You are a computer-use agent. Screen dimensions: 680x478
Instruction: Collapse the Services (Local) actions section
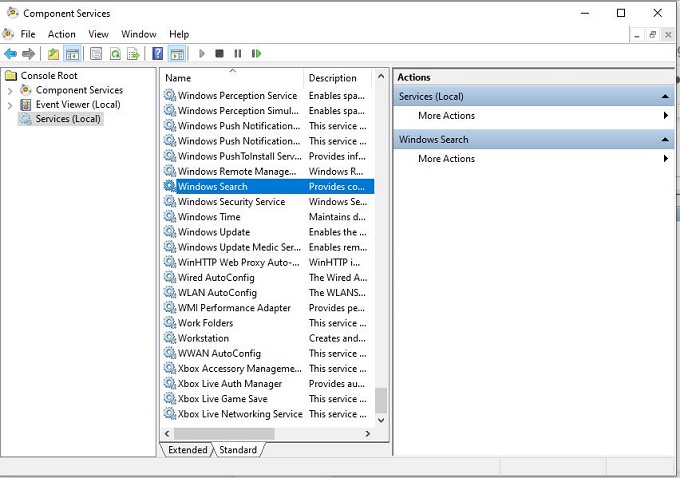(x=665, y=96)
